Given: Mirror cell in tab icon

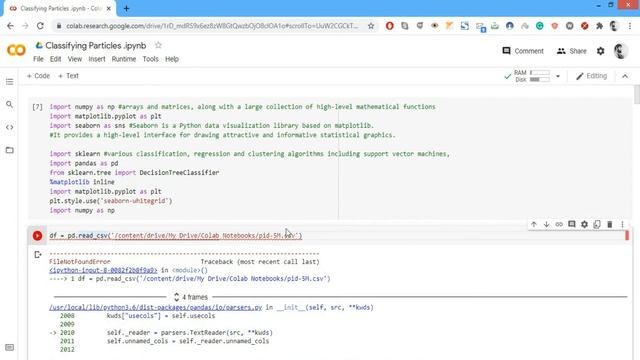Looking at the screenshot, I should (x=597, y=224).
